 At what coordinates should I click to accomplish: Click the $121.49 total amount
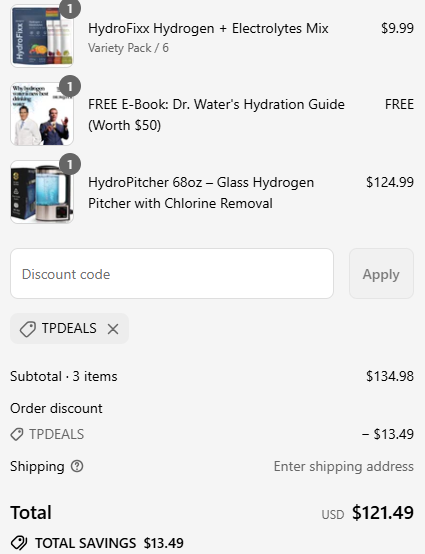[x=383, y=512]
